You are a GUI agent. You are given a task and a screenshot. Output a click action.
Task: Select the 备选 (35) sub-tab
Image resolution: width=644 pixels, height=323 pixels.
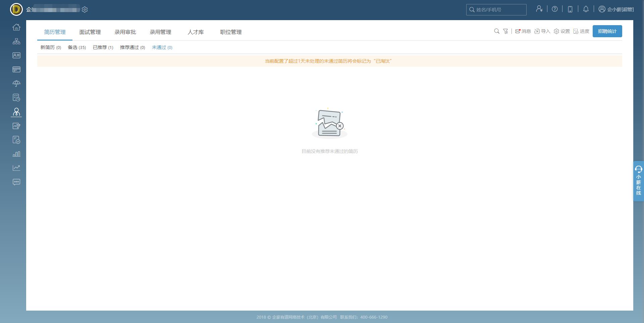pyautogui.click(x=77, y=47)
